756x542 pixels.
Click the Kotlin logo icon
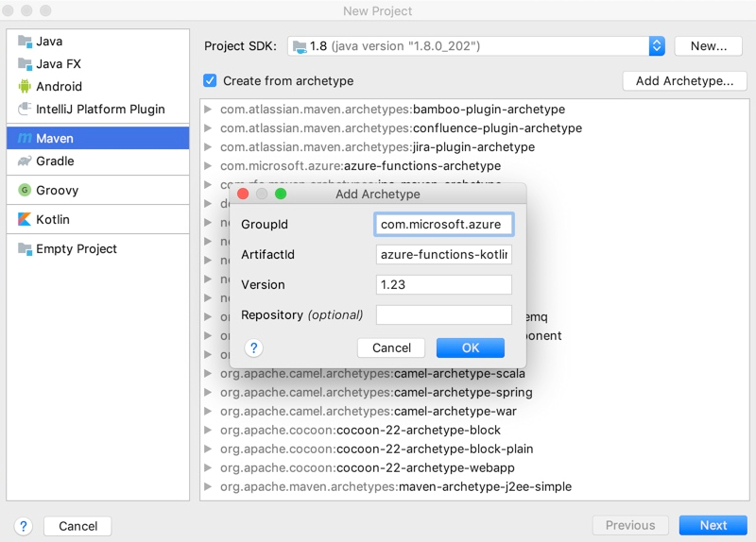click(x=25, y=219)
